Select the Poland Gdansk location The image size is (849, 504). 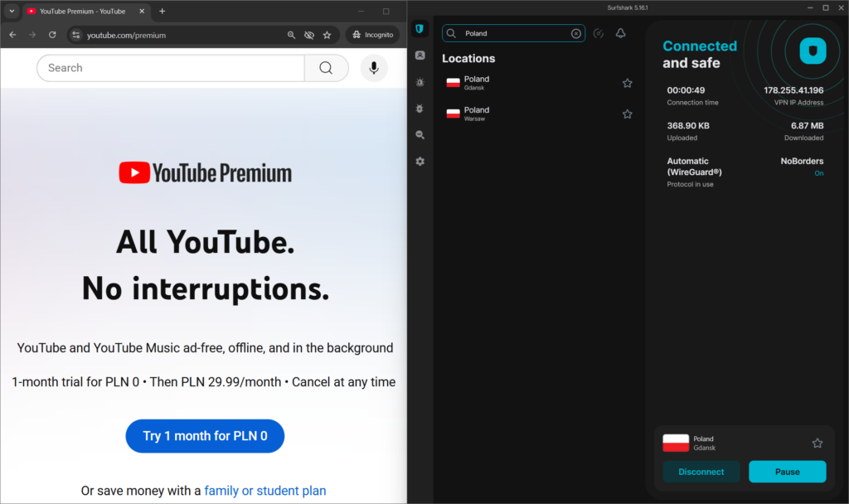coord(539,83)
